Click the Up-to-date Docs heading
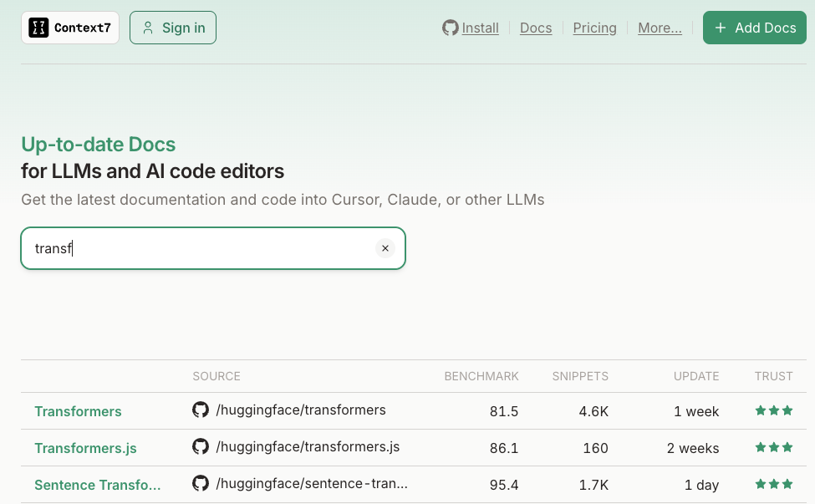815x504 pixels. coord(99,145)
